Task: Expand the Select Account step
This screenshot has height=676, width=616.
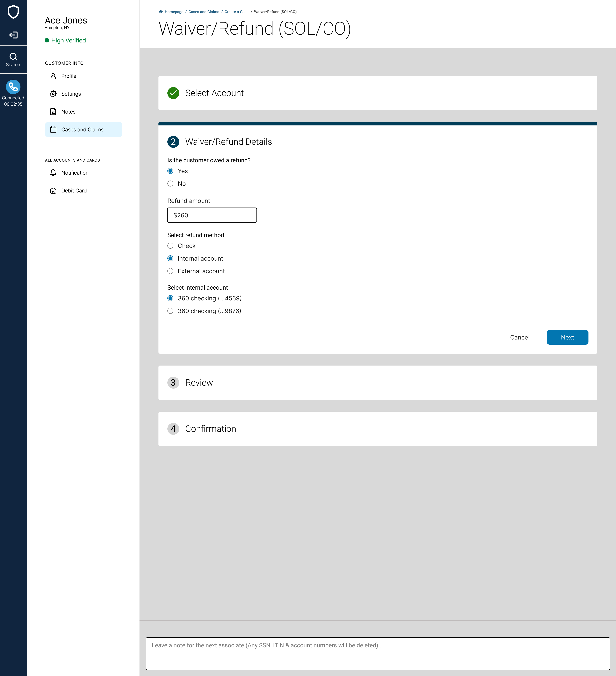Action: (214, 93)
